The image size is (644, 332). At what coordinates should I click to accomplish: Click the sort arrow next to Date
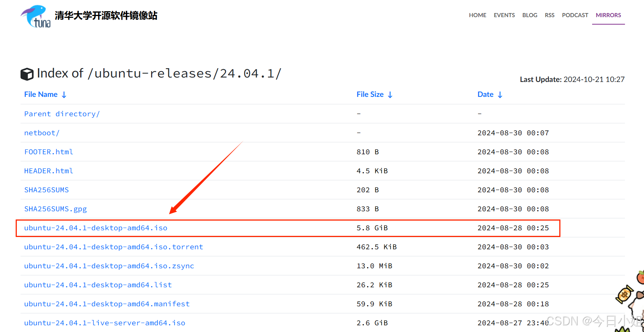point(500,95)
